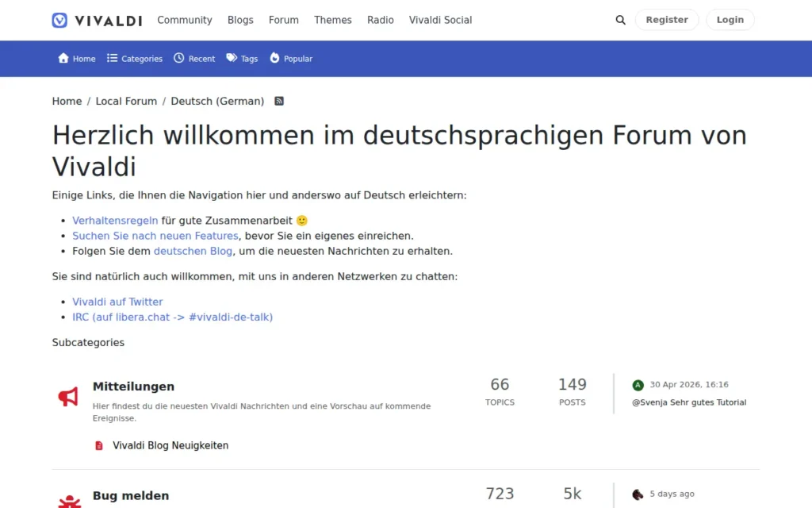This screenshot has height=508, width=812.
Task: Click the Home house icon in blue bar
Action: point(63,58)
